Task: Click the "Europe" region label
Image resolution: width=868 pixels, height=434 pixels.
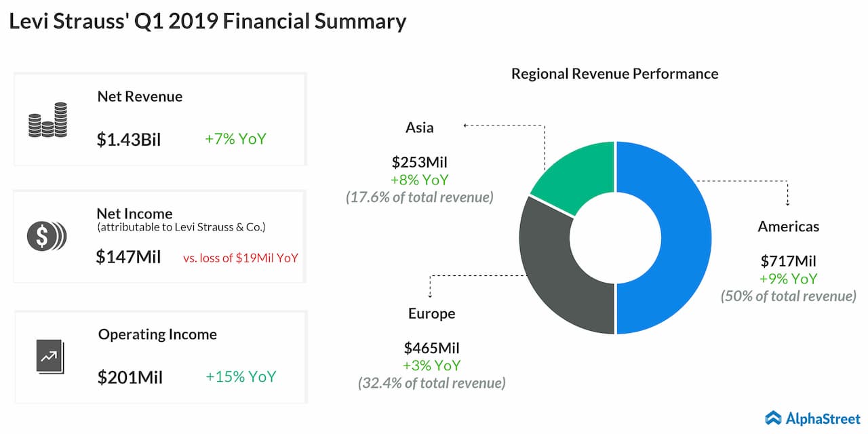Action: point(432,313)
